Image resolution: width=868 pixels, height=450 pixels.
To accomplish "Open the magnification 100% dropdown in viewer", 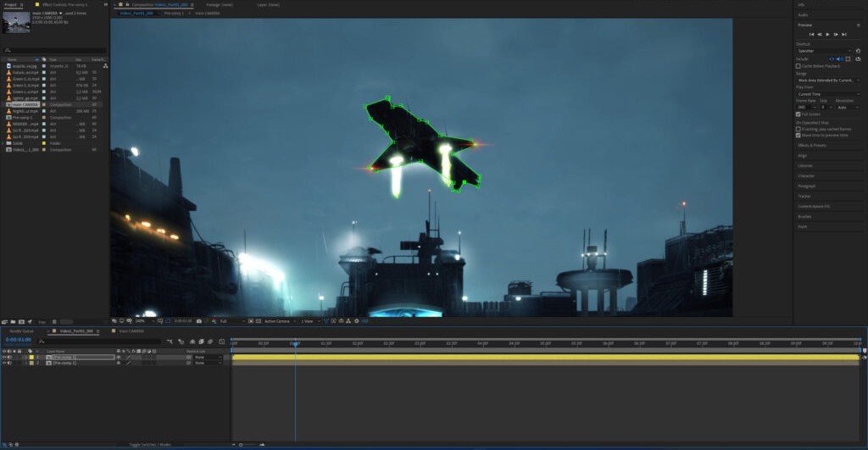I will 144,321.
